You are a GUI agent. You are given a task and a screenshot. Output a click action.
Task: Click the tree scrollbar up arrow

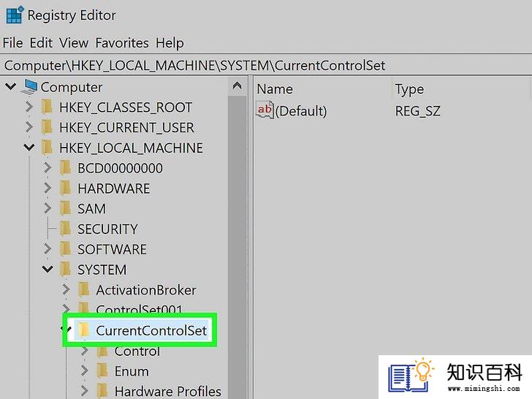pos(237,85)
